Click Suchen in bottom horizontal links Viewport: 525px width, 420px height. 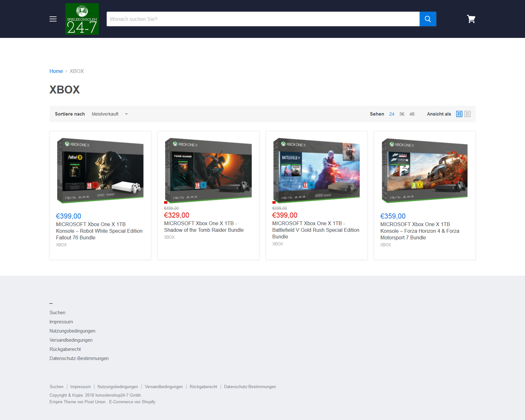pos(57,387)
